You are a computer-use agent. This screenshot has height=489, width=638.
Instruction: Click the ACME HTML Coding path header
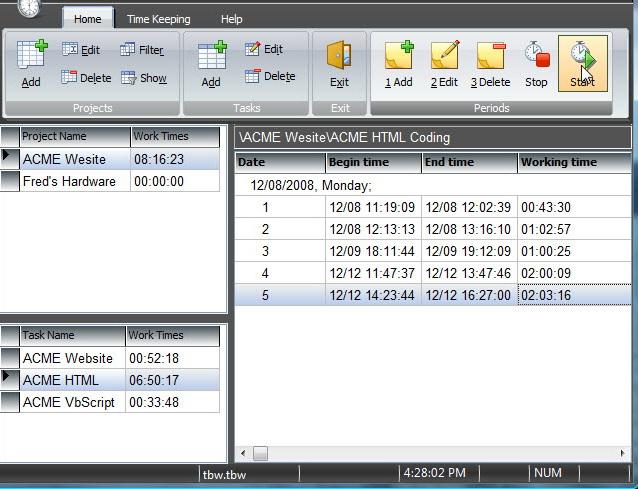(433, 138)
